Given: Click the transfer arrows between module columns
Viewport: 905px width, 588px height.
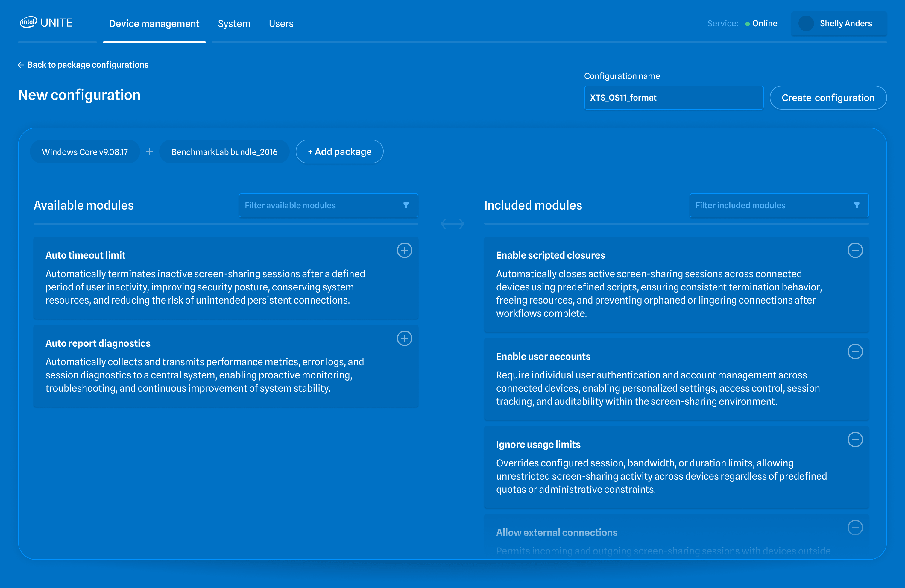Looking at the screenshot, I should (x=452, y=224).
